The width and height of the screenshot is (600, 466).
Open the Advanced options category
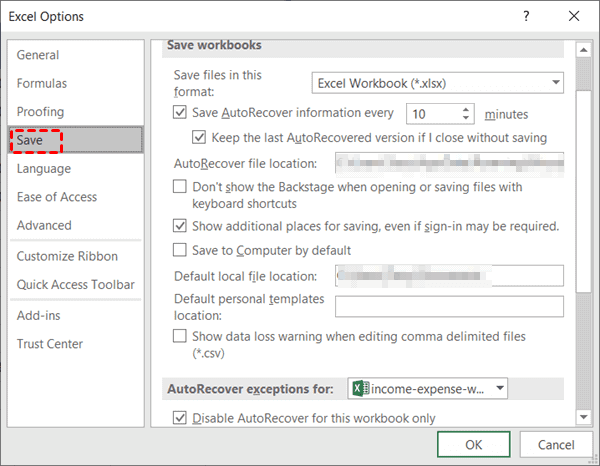click(44, 225)
